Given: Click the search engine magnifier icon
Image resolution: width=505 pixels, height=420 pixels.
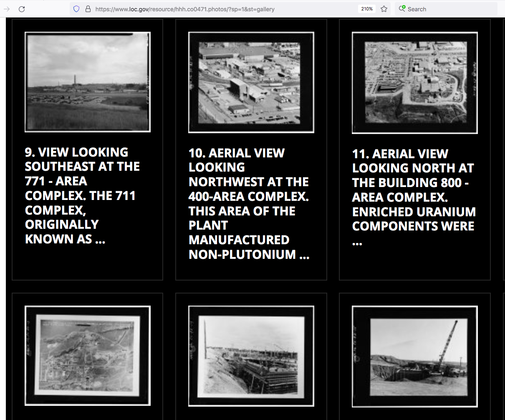Looking at the screenshot, I should point(402,9).
